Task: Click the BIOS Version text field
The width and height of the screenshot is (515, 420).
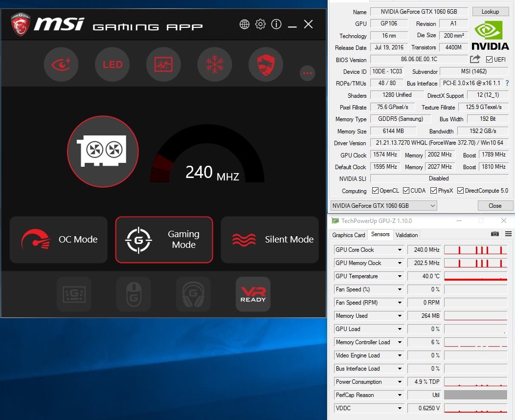Action: click(x=419, y=60)
